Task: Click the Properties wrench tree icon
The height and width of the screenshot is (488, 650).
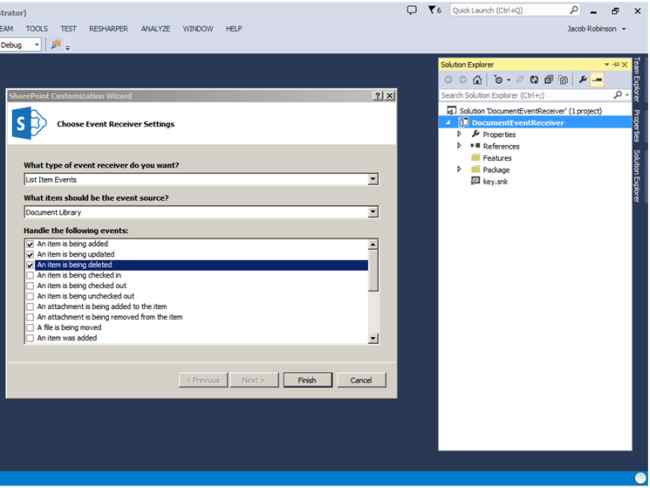Action: (475, 134)
